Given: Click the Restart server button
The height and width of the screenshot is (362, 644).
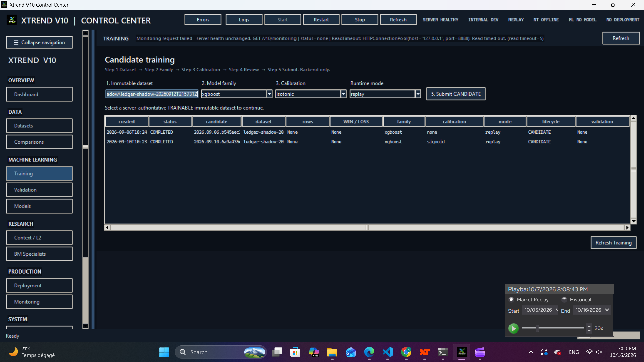Looking at the screenshot, I should click(321, 20).
